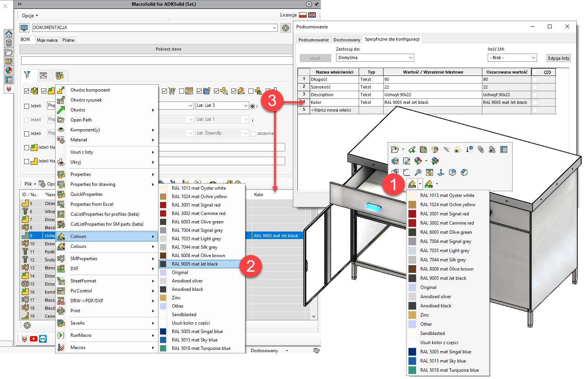Click the Edycja listy button
The height and width of the screenshot is (379, 588).
[x=559, y=58]
